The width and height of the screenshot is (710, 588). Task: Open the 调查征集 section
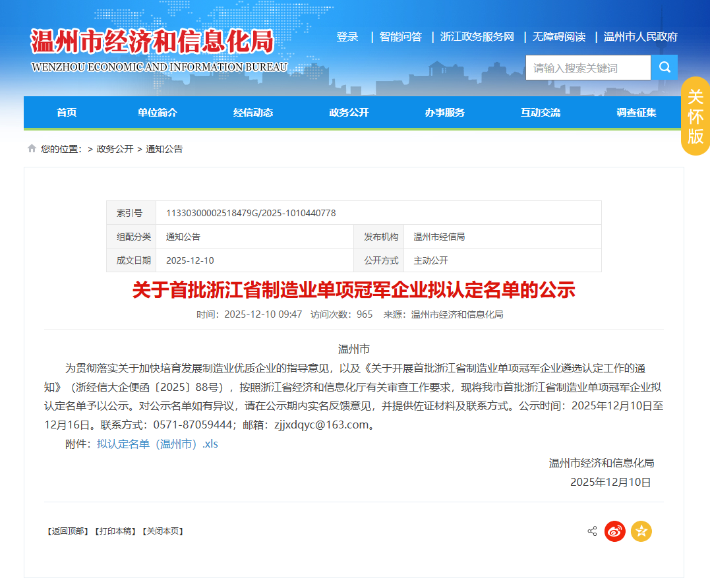click(636, 112)
